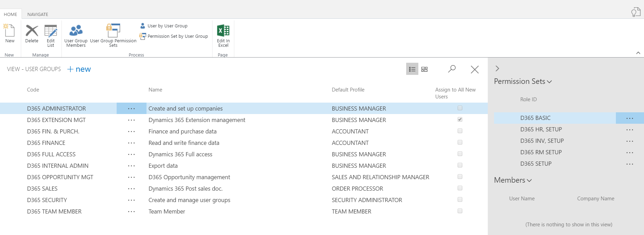
Task: Toggle Assign checkbox for D365 TEAM MEMBER
Action: [460, 211]
